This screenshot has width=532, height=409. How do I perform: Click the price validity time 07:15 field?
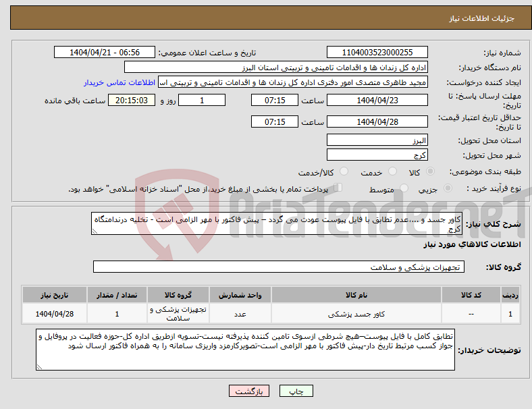point(275,121)
